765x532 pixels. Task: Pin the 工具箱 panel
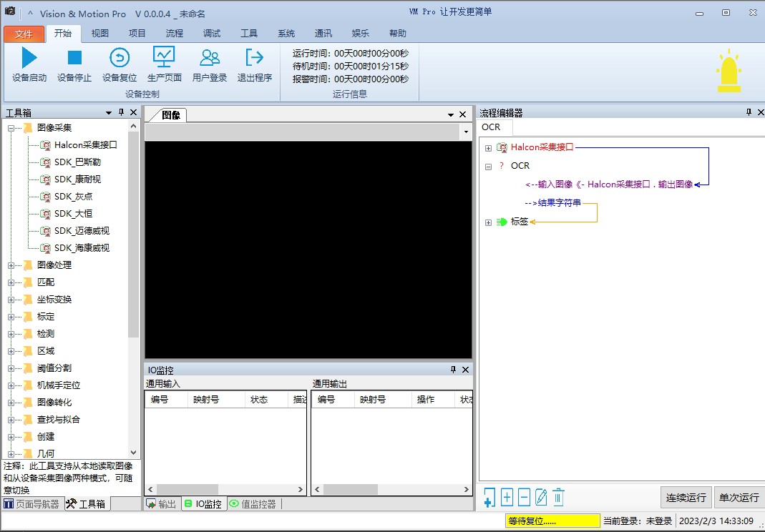[x=122, y=113]
